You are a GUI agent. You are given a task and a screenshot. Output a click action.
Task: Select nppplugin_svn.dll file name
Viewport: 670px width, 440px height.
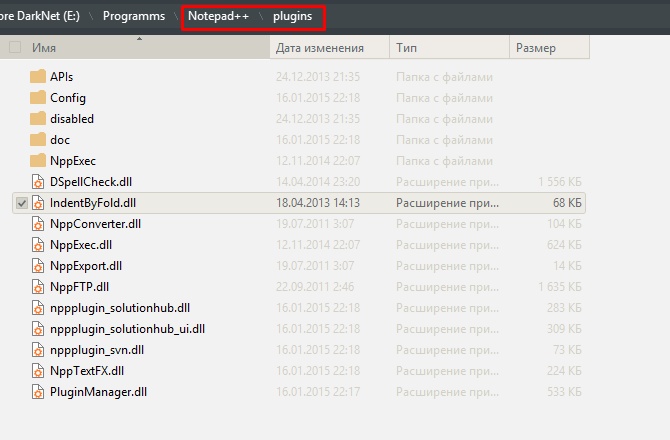pos(97,350)
